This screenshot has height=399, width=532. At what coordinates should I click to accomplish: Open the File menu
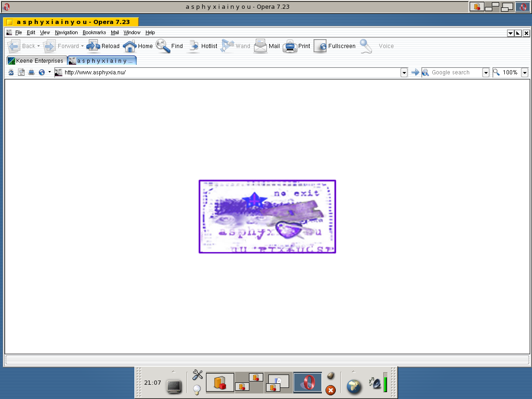18,33
